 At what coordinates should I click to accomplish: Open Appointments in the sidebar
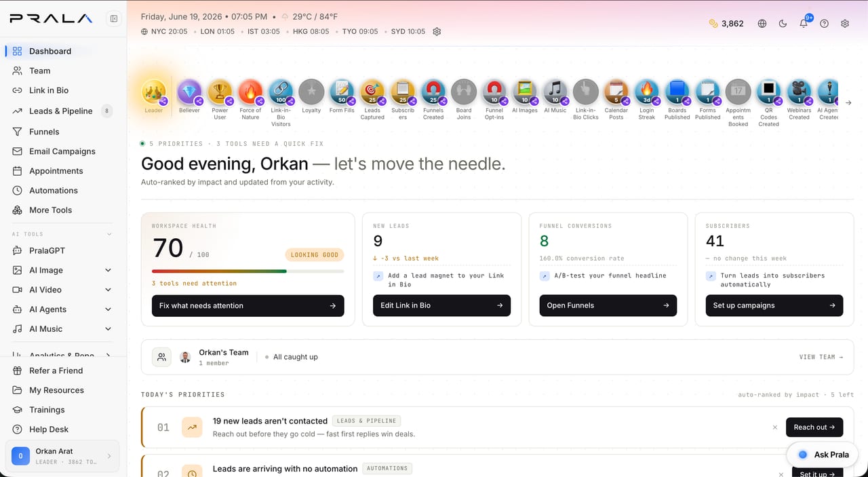pyautogui.click(x=62, y=171)
